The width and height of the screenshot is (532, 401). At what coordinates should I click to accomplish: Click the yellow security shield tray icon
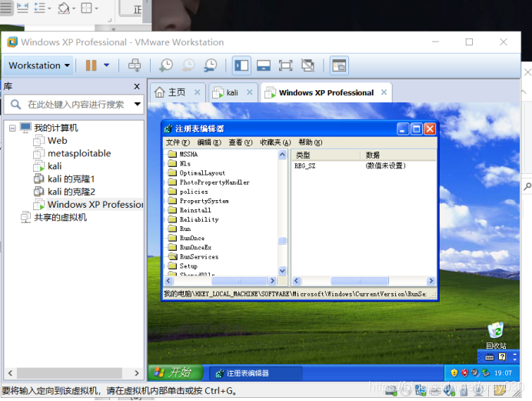point(454,373)
